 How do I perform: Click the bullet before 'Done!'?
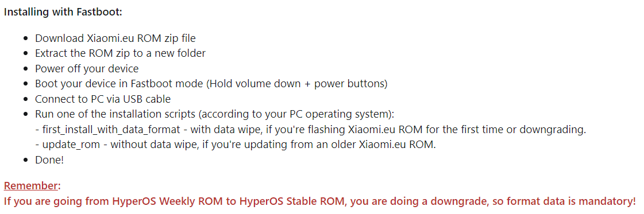26,160
